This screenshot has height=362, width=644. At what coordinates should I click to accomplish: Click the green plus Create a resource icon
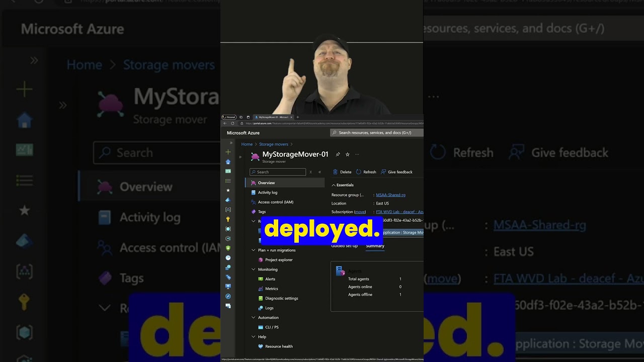pyautogui.click(x=228, y=152)
